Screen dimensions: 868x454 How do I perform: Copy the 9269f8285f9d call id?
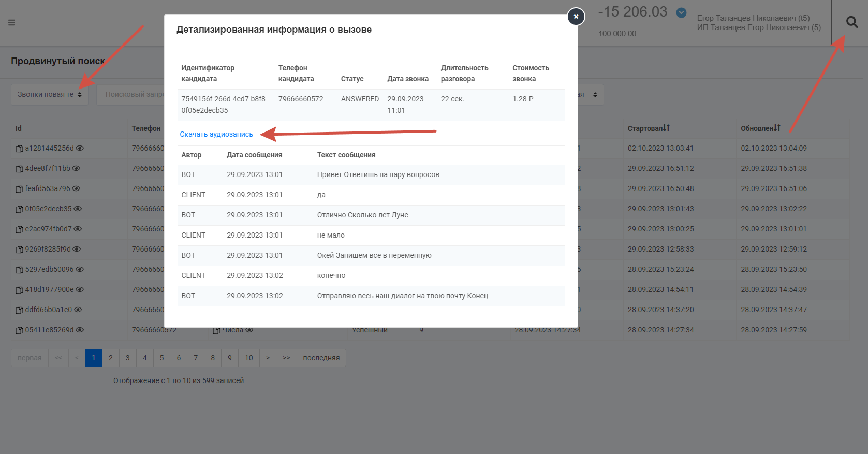[x=19, y=250]
